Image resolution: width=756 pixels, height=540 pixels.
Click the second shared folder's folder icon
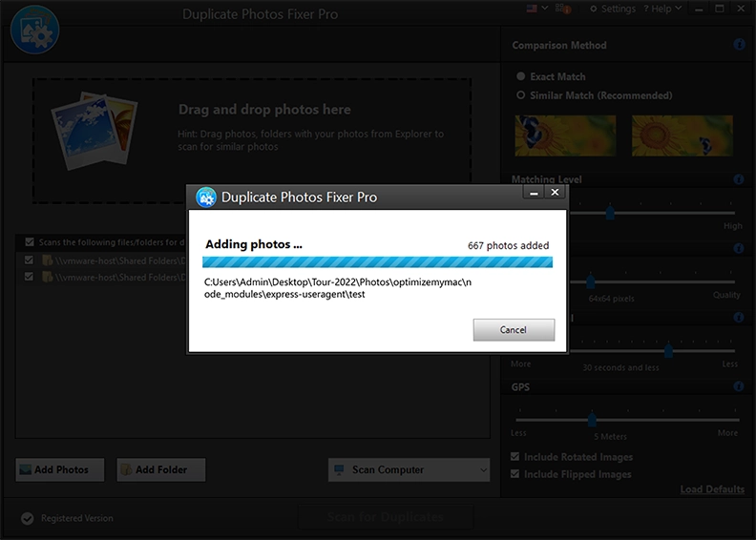(x=48, y=277)
